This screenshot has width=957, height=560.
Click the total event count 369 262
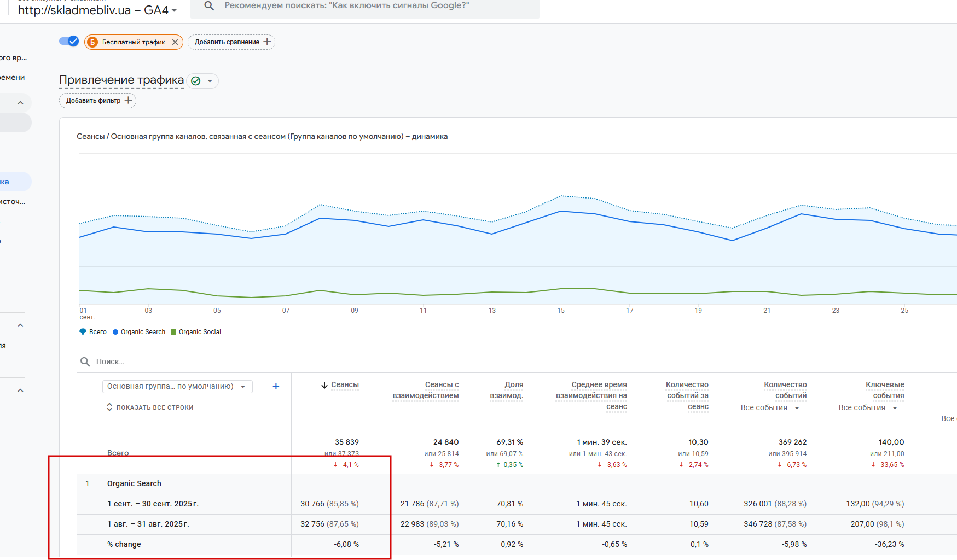tap(793, 442)
